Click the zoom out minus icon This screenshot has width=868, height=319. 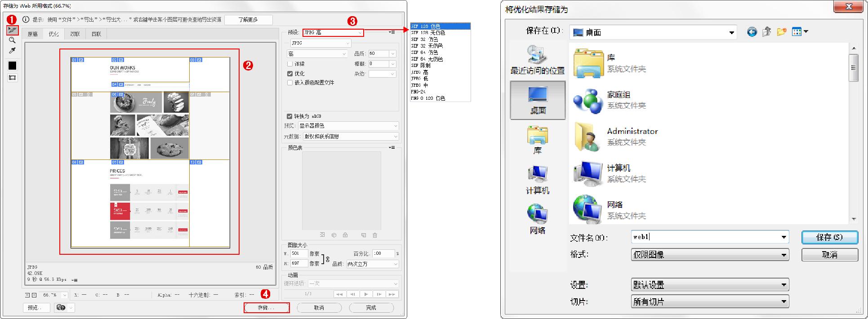coord(27,295)
